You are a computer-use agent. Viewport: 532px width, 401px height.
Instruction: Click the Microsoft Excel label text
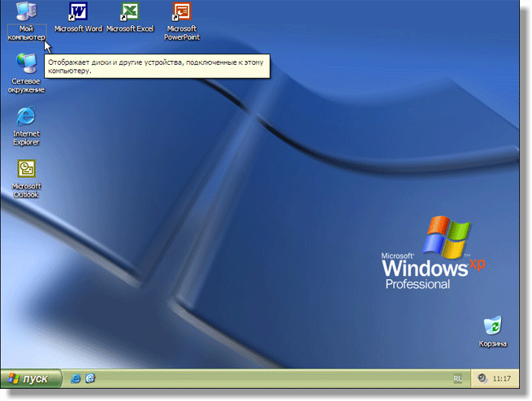pyautogui.click(x=130, y=28)
